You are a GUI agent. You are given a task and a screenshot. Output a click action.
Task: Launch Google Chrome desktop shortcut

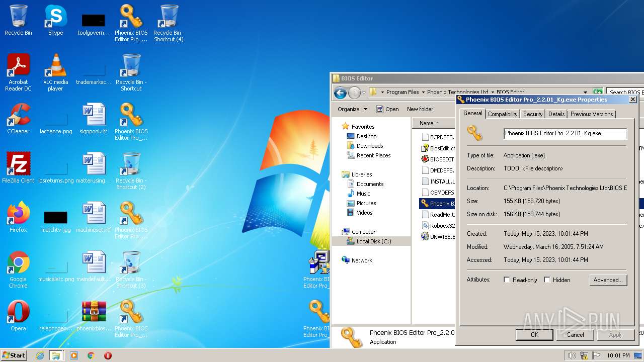pos(18,269)
